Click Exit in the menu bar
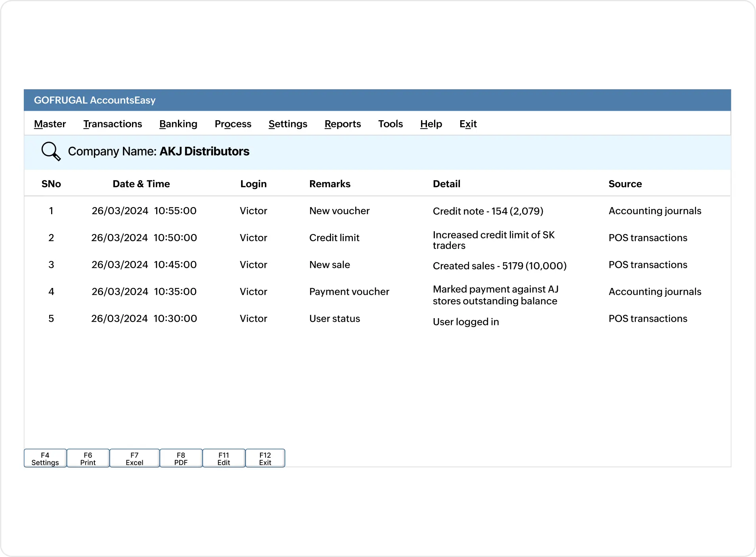Image resolution: width=756 pixels, height=557 pixels. (x=468, y=124)
